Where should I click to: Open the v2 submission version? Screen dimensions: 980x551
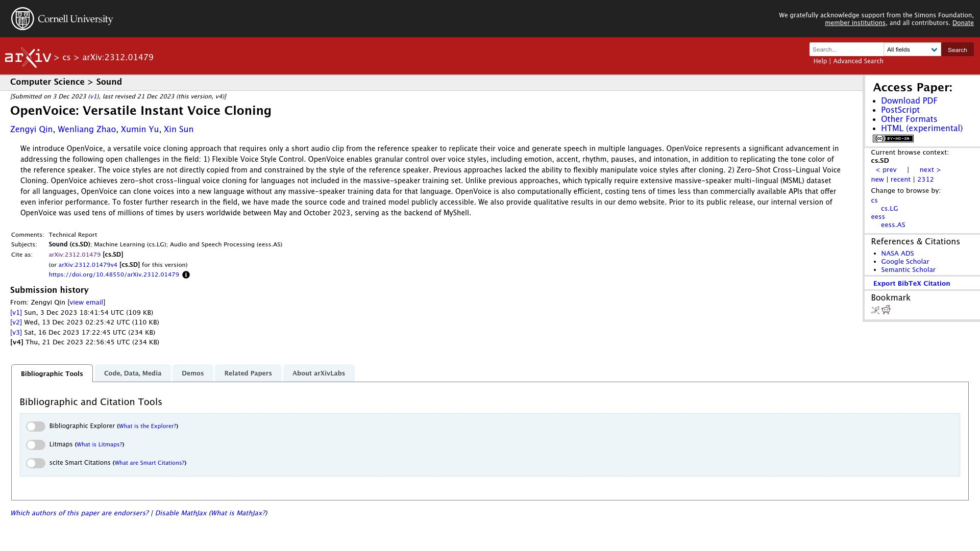(16, 322)
